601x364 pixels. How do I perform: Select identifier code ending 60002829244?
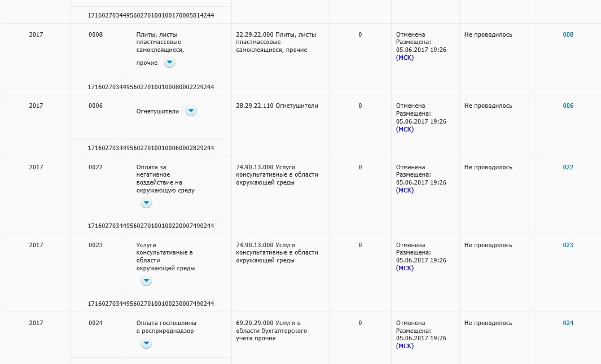(x=151, y=148)
